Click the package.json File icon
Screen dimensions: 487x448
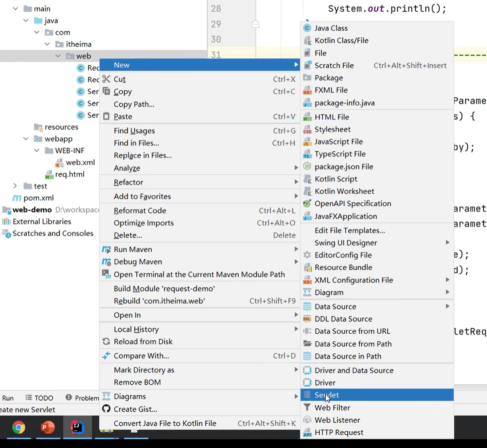[x=307, y=166]
